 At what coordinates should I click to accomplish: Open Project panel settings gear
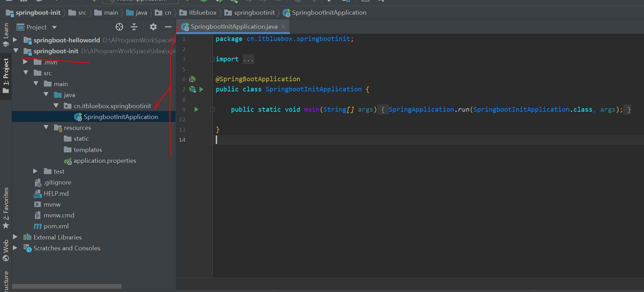point(153,27)
